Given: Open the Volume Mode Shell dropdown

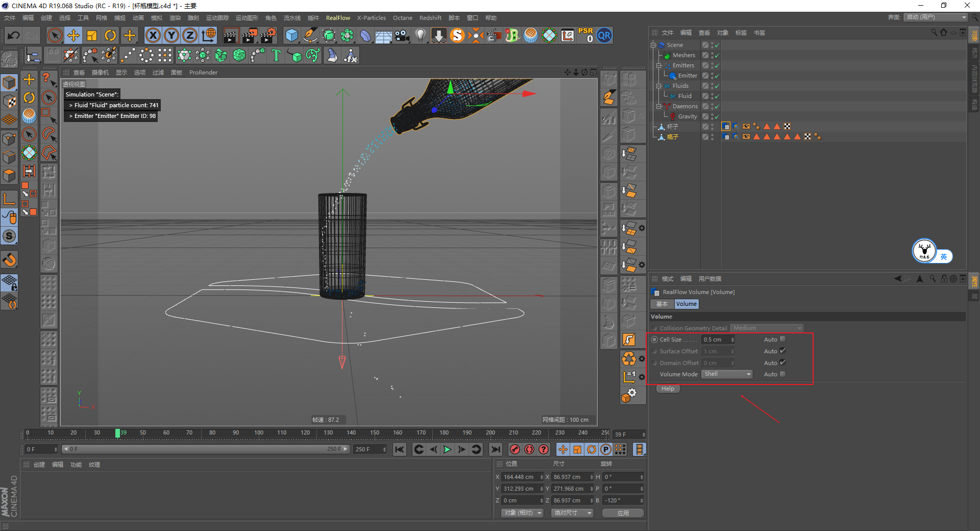Looking at the screenshot, I should pos(727,374).
